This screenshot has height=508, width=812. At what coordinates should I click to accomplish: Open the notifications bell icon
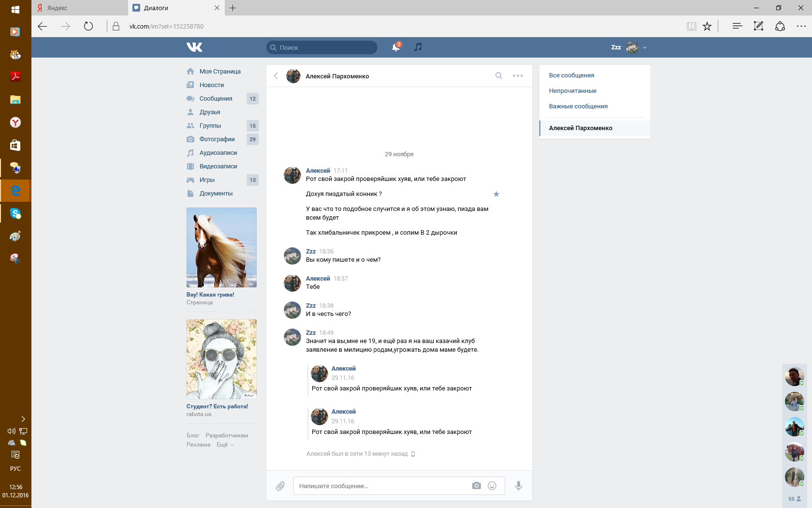(x=396, y=47)
